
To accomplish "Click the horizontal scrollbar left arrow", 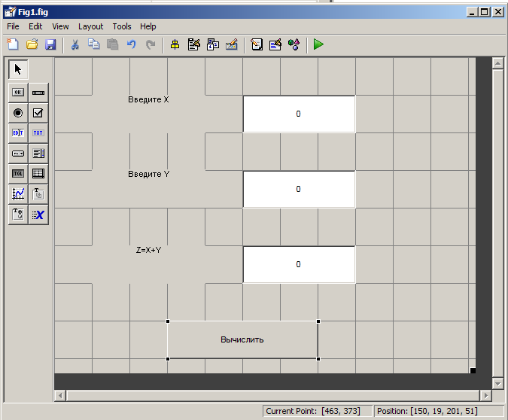I will [60, 396].
